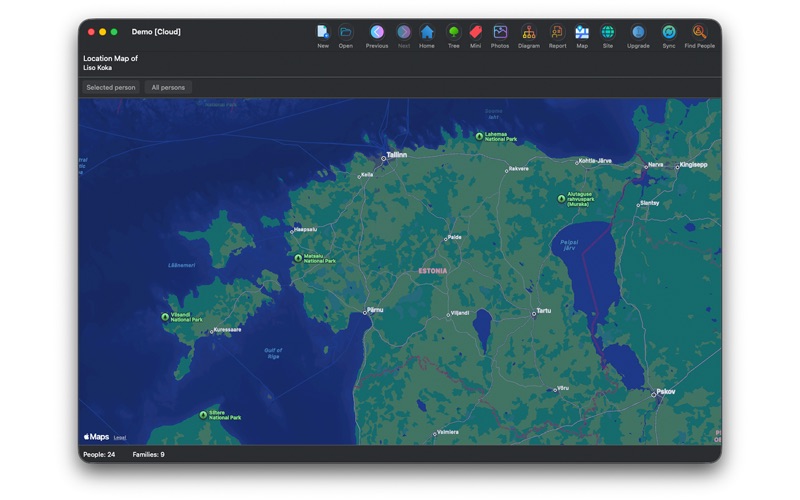Open the Site globe icon
The width and height of the screenshot is (800, 500).
click(x=608, y=32)
